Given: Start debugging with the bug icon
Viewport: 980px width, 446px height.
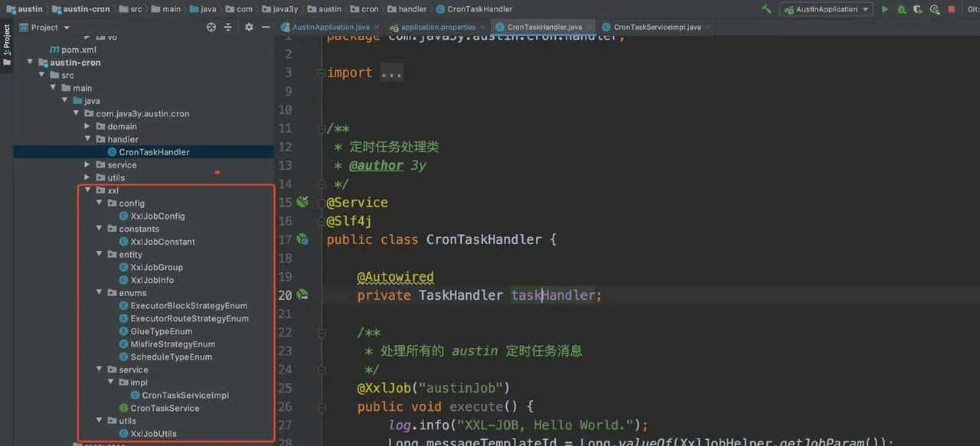Looking at the screenshot, I should [900, 8].
